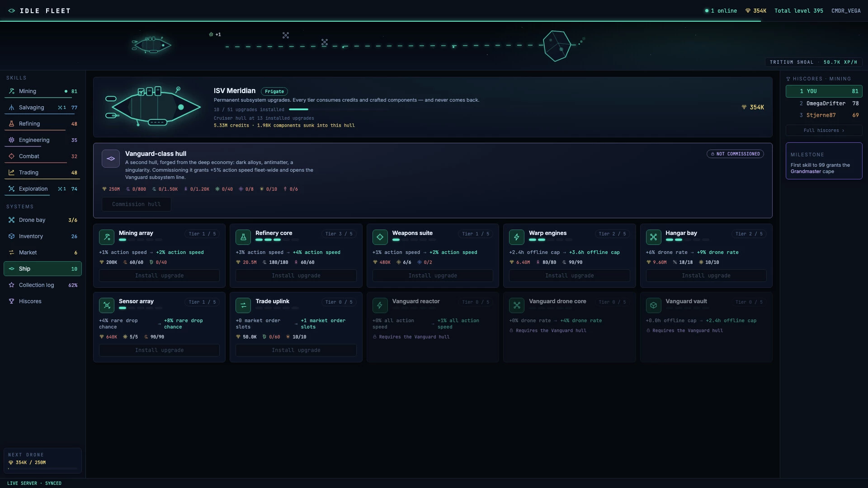Click the Refining flask icon in sidebar
This screenshot has width=868, height=488.
pos(11,124)
